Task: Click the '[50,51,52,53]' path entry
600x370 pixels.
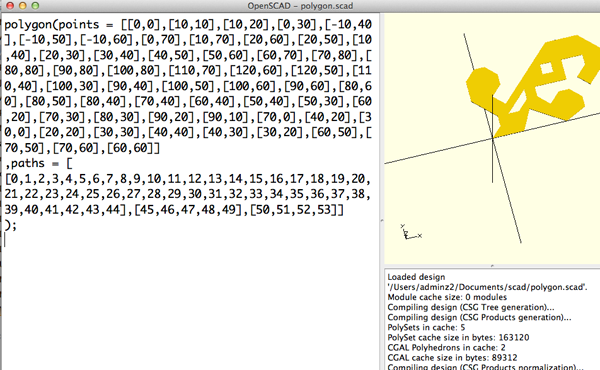Action: coord(293,210)
